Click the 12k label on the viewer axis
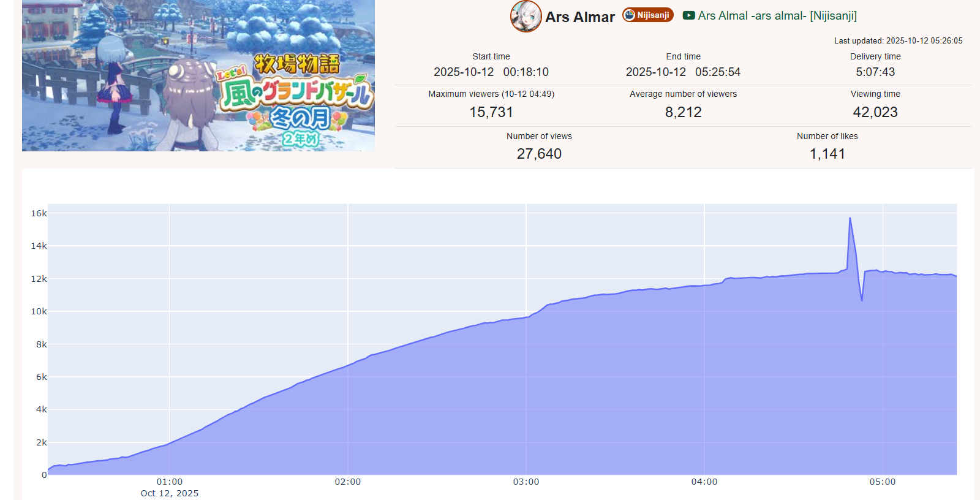The width and height of the screenshot is (980, 500). pos(39,279)
